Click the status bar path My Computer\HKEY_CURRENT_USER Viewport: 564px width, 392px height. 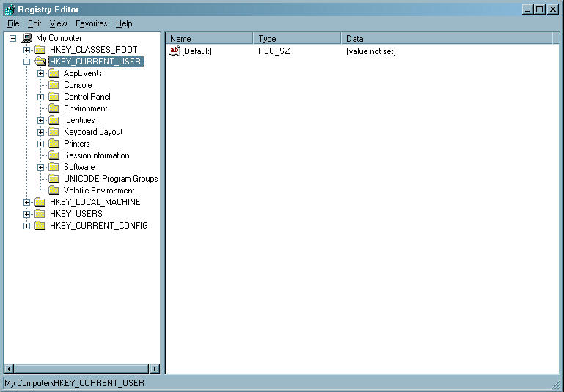pos(75,383)
